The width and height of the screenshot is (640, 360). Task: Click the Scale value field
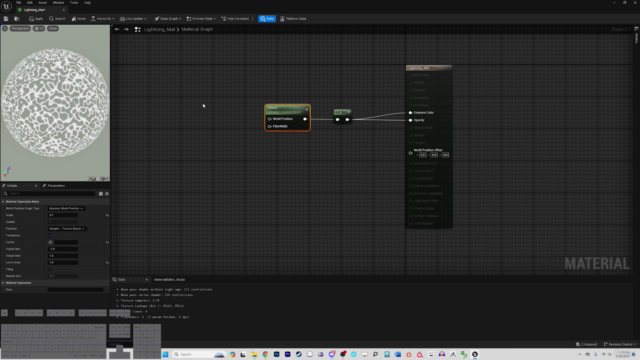tap(63, 215)
